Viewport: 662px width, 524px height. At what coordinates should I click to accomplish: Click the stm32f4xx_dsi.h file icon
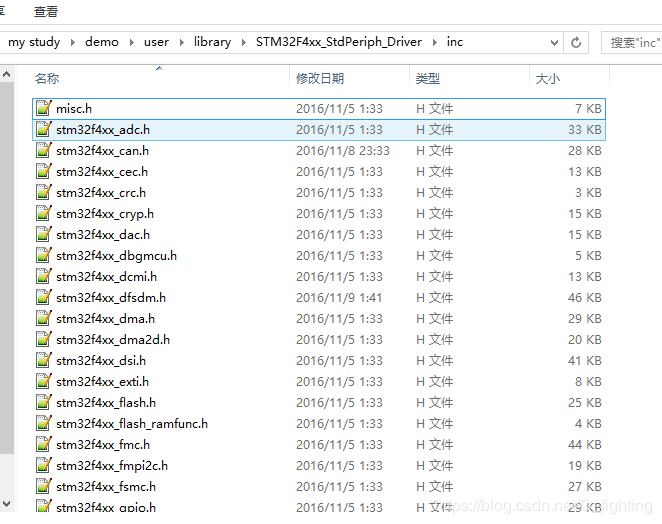point(43,361)
